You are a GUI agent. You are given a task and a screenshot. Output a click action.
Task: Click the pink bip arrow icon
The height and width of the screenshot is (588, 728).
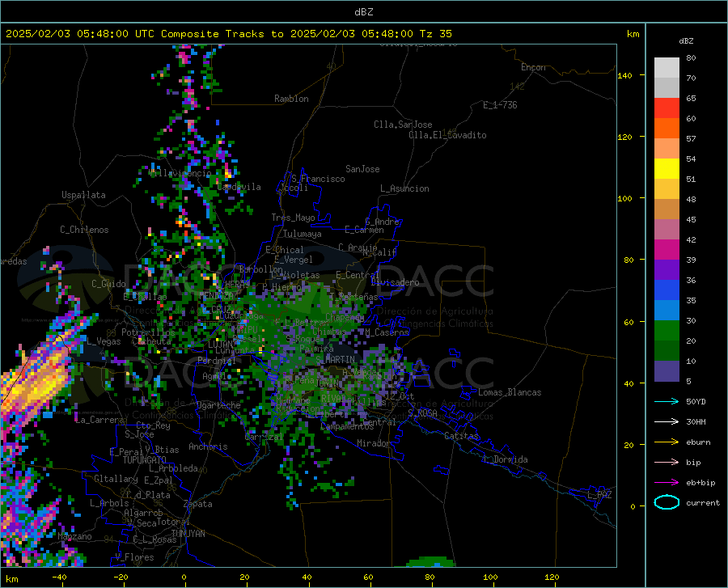pyautogui.click(x=667, y=462)
